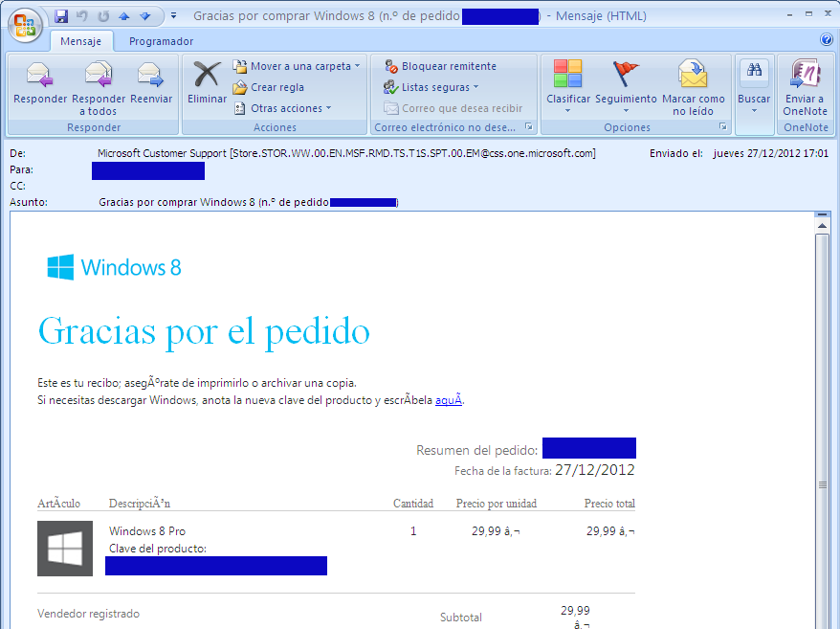
Task: Follow the aquí link in the receipt
Action: click(449, 400)
